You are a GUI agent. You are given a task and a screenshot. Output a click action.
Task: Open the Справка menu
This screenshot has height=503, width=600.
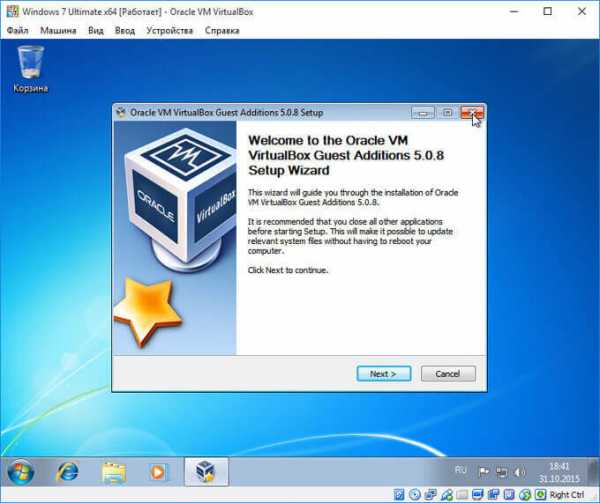(x=222, y=30)
